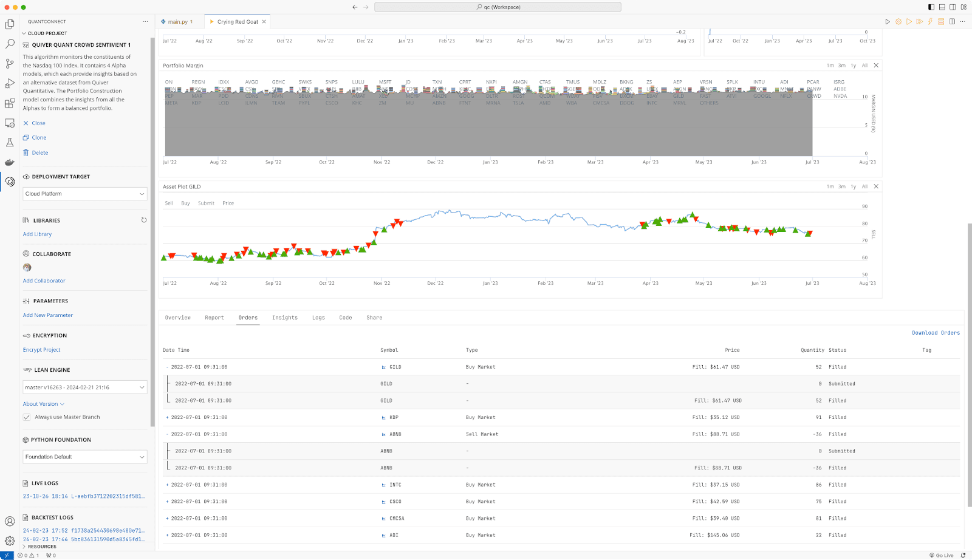Image resolution: width=972 pixels, height=560 pixels.
Task: Open the QuantConnect activity bar icon
Action: point(10,182)
